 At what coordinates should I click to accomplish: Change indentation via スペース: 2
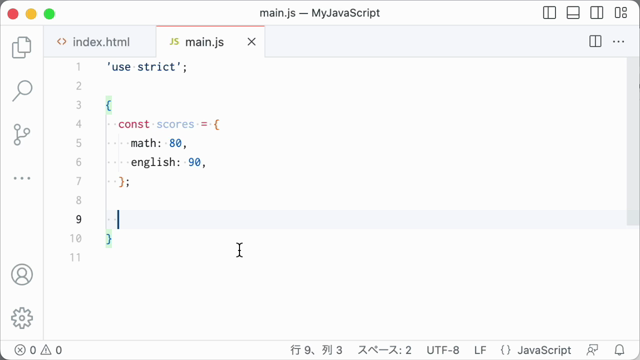pyautogui.click(x=384, y=350)
